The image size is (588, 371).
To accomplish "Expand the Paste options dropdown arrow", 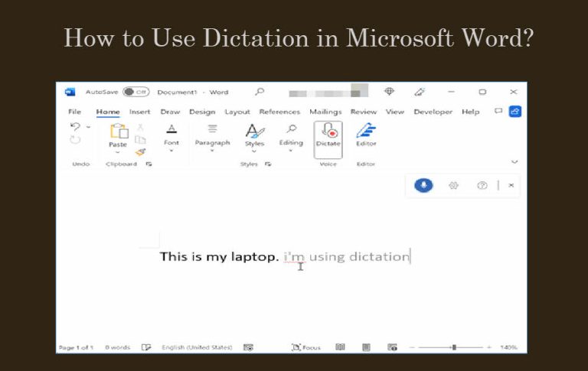I will tap(117, 152).
